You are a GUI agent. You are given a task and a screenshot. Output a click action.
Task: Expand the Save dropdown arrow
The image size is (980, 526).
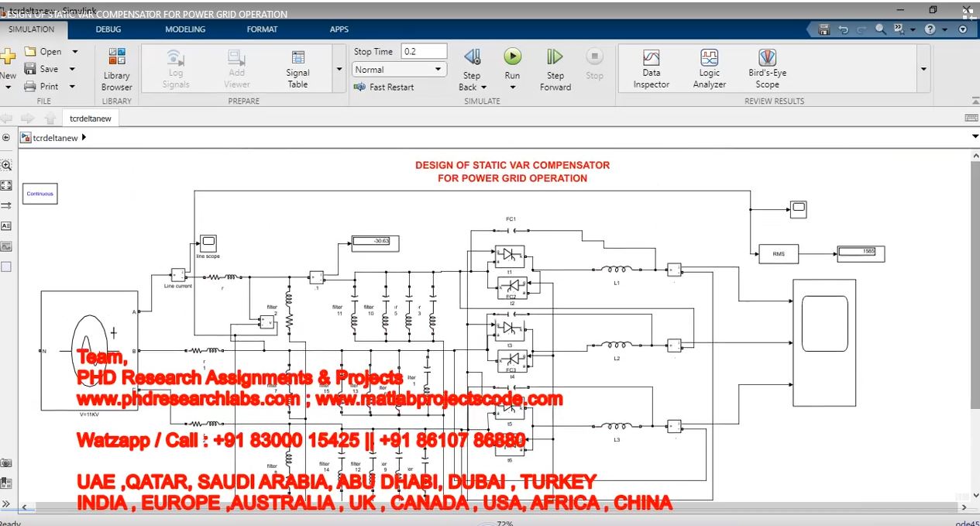tap(72, 69)
